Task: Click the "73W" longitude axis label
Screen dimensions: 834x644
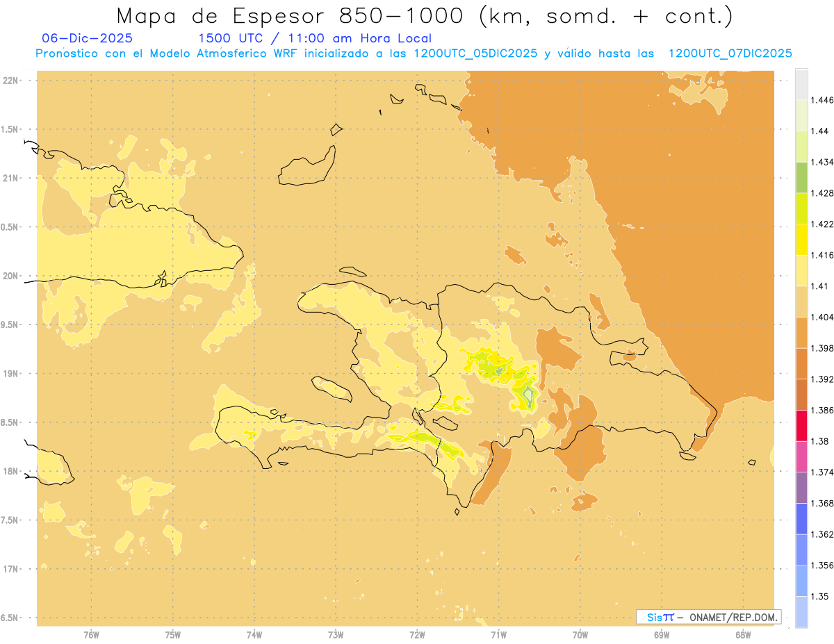Action: coord(336,634)
